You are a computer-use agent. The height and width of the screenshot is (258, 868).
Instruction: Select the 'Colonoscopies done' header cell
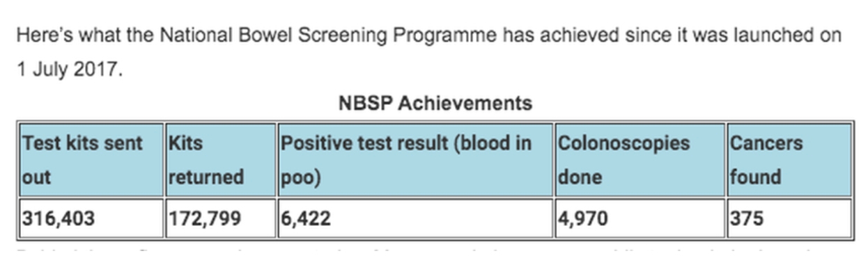[x=640, y=160]
